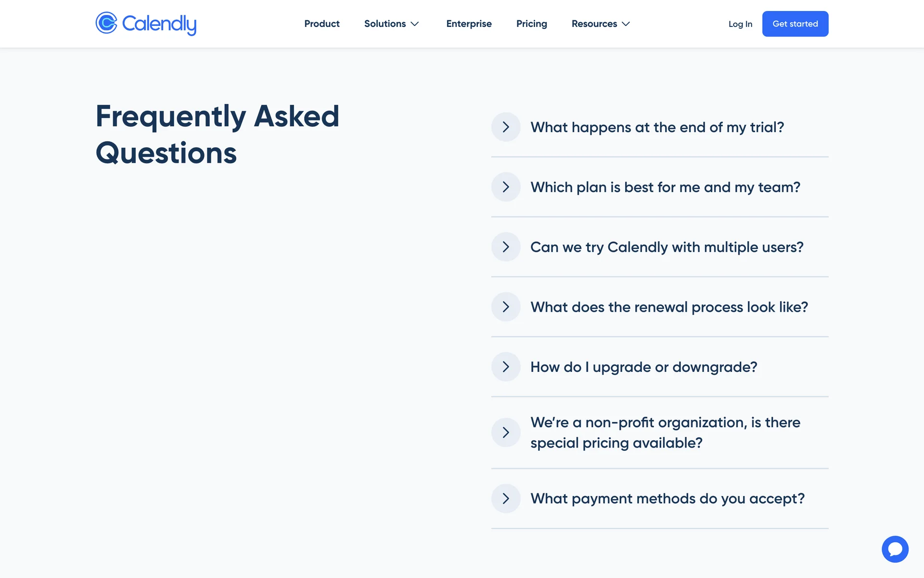Screen dimensions: 924x578
Task: Click the chevron icon beside trial question
Action: point(505,127)
